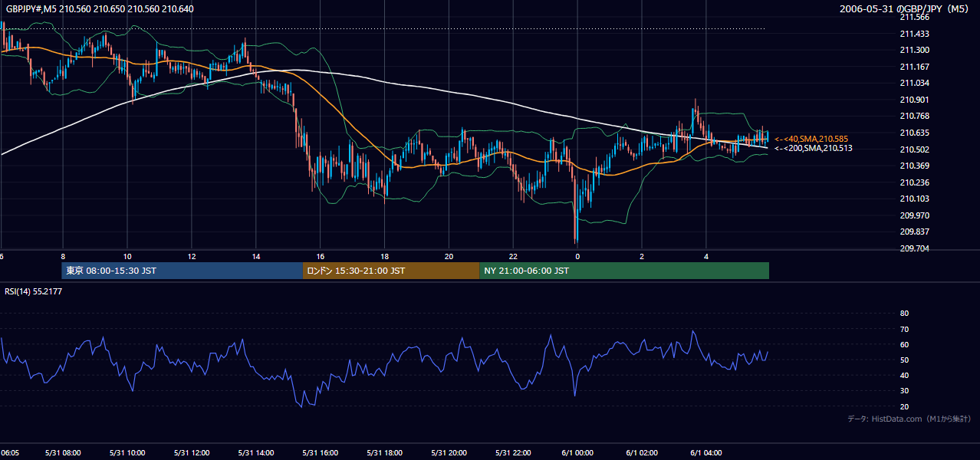980x460 pixels.
Task: Click RSI scale value 40
Action: click(904, 375)
